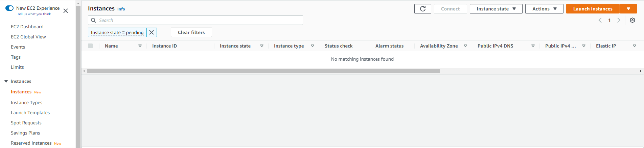Open the Limits page

coord(17,67)
